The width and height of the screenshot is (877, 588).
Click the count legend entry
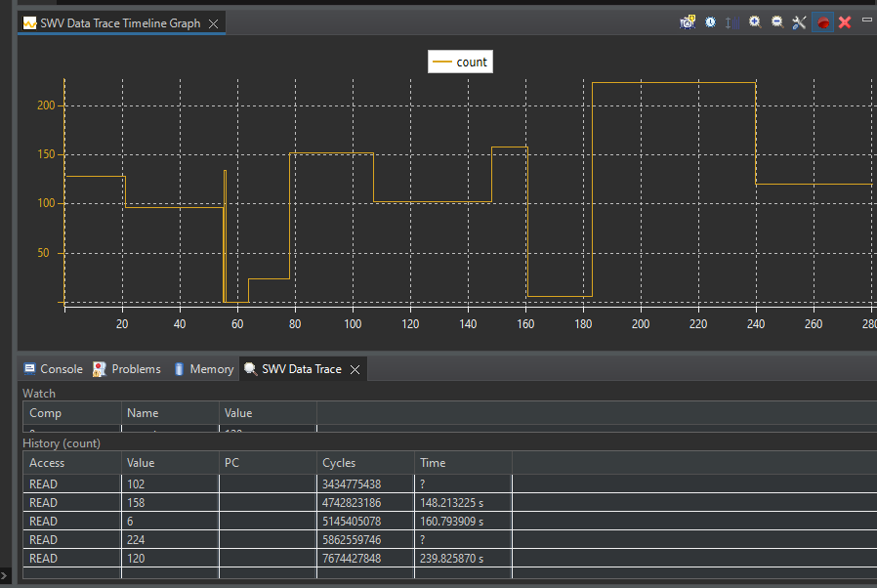[460, 62]
